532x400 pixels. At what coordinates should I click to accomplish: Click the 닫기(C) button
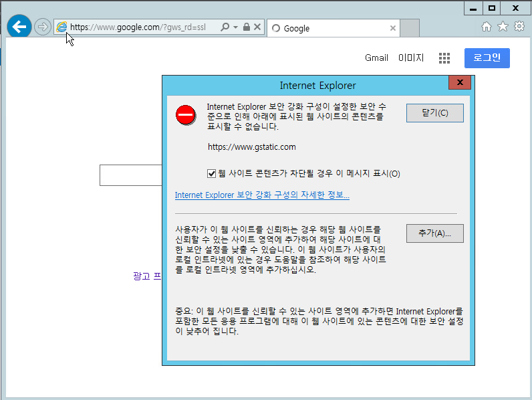coord(434,113)
